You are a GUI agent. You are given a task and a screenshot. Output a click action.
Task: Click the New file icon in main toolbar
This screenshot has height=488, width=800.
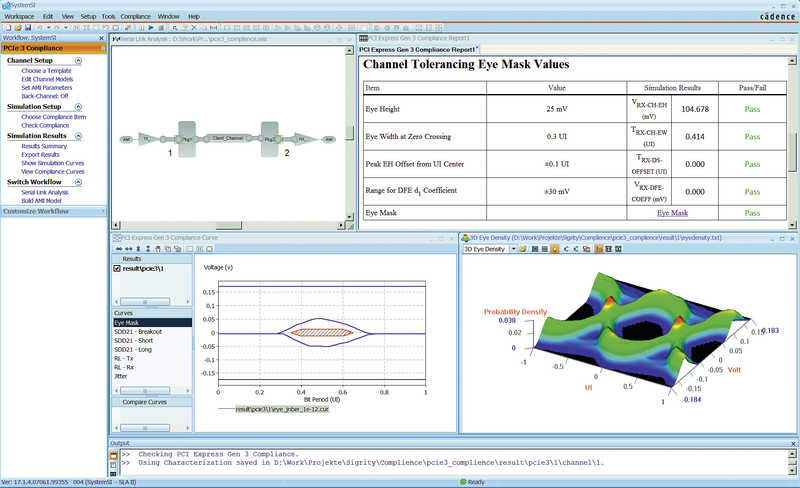click(x=8, y=28)
